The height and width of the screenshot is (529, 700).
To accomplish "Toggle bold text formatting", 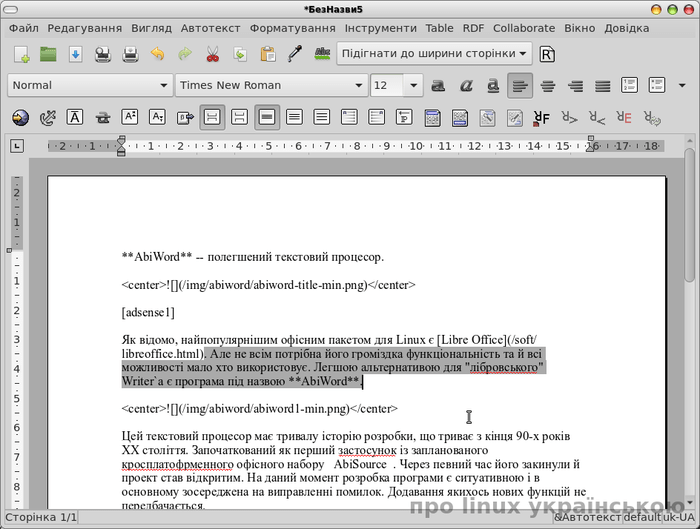I will pos(438,85).
